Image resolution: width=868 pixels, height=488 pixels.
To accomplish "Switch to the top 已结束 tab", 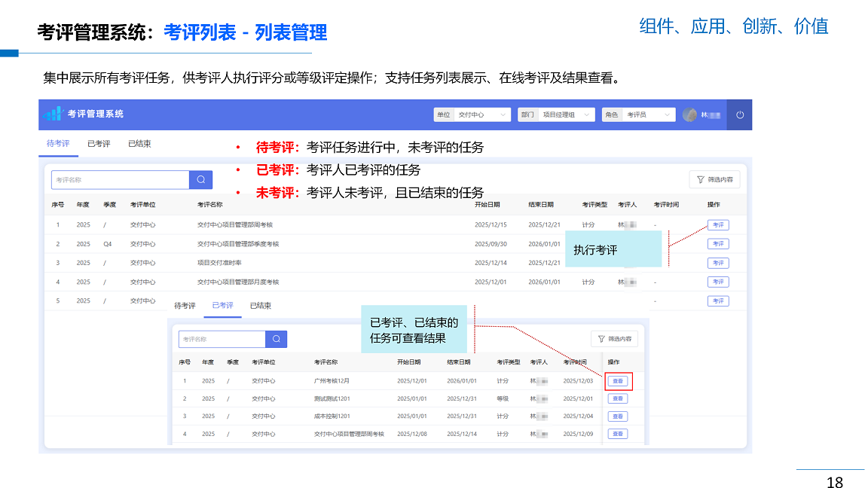I will tap(139, 144).
